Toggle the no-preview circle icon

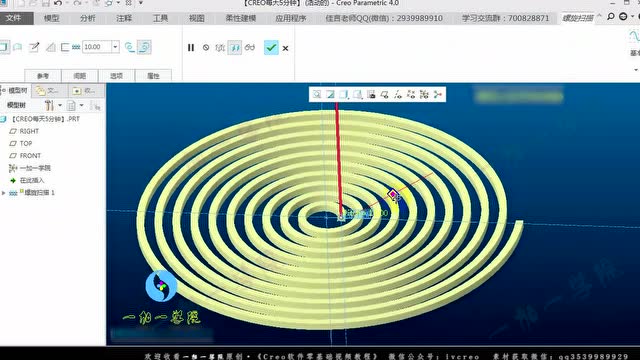click(x=206, y=48)
